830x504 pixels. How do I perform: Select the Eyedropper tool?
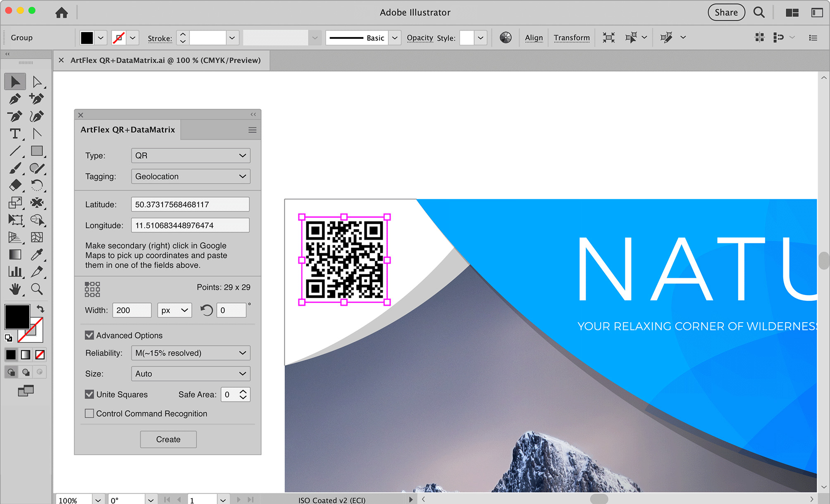(x=37, y=254)
